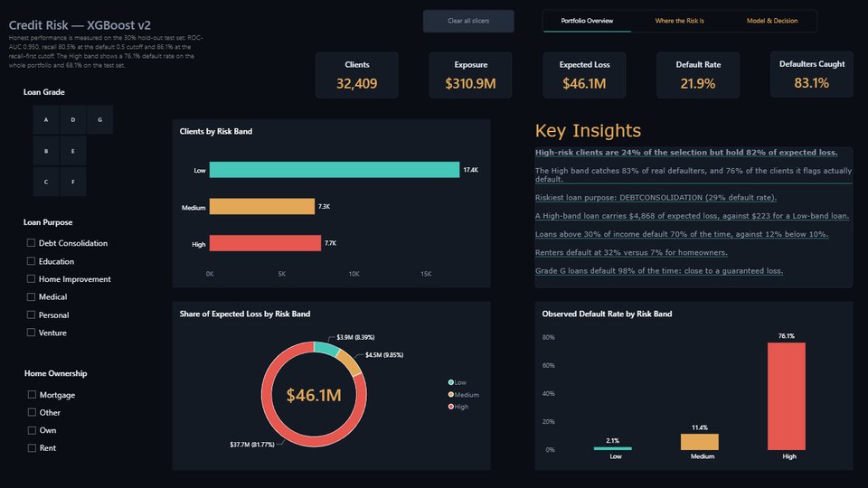Select Loan Grade G tile
The height and width of the screenshot is (488, 868).
[99, 119]
